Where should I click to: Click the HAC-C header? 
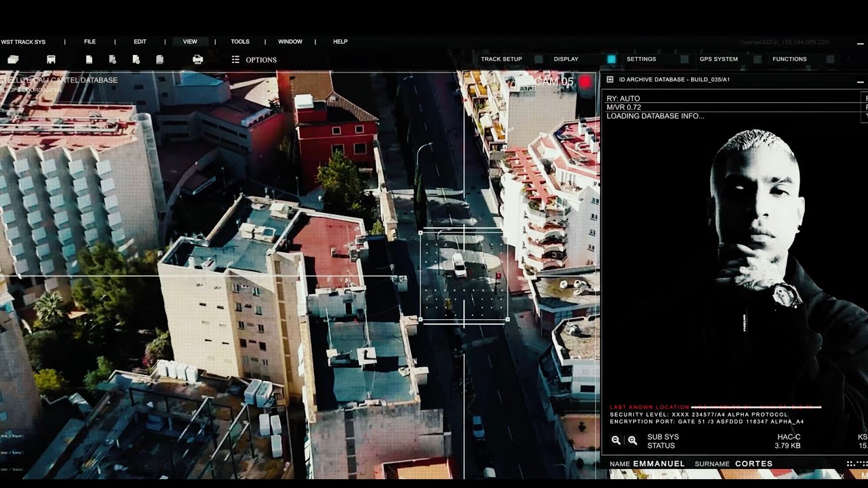point(789,437)
